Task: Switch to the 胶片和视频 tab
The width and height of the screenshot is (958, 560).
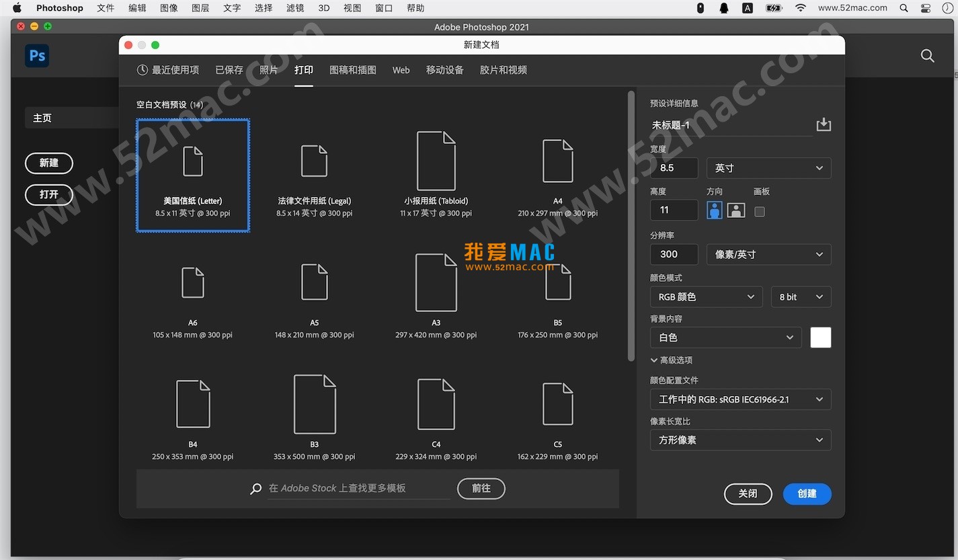Action: pyautogui.click(x=504, y=70)
